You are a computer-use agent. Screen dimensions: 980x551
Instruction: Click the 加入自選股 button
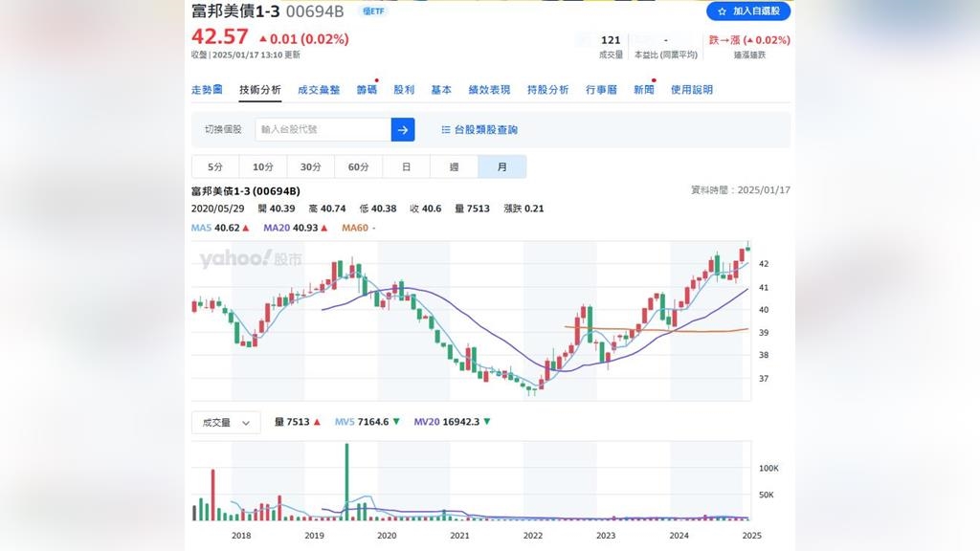pos(748,11)
